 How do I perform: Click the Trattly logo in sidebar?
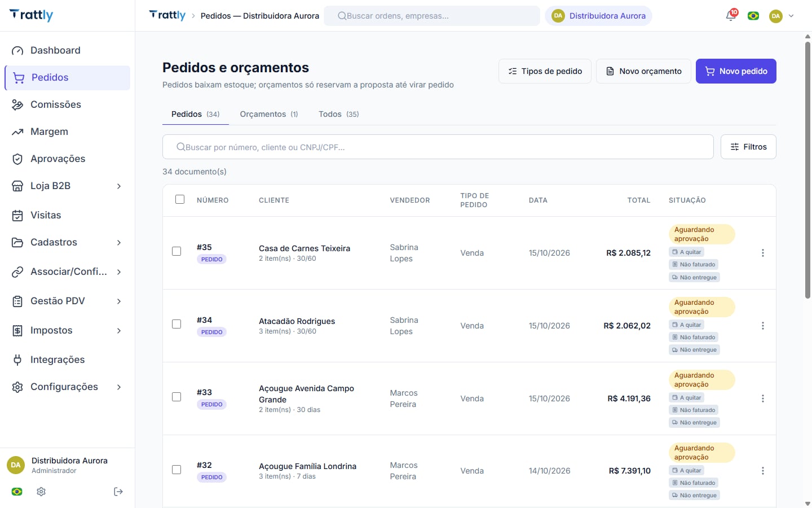click(x=32, y=15)
